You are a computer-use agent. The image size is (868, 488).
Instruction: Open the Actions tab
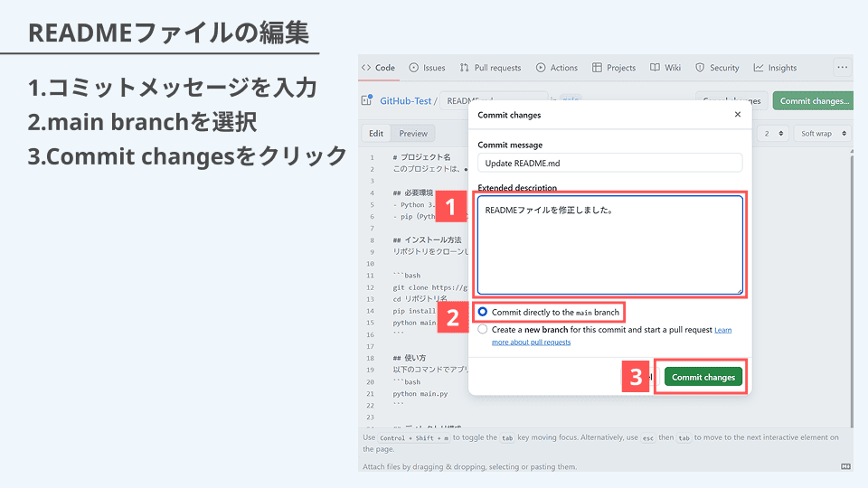point(557,68)
